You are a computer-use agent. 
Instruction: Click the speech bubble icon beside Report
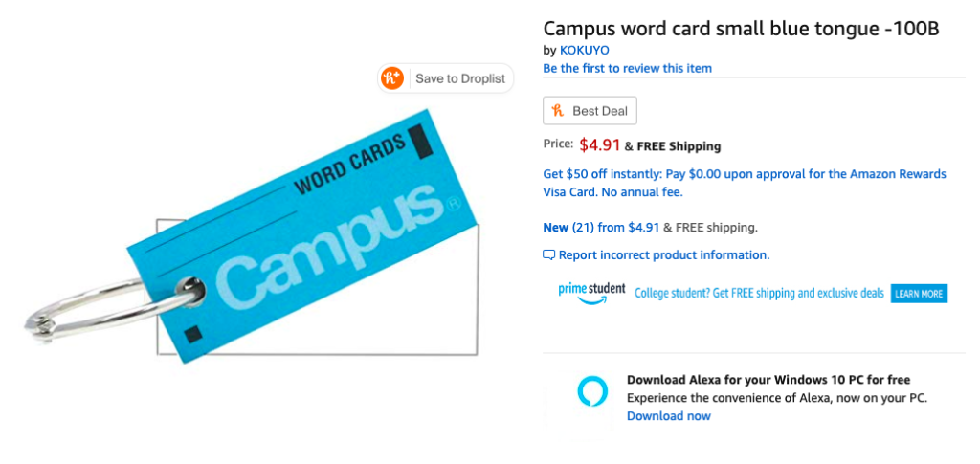click(548, 255)
